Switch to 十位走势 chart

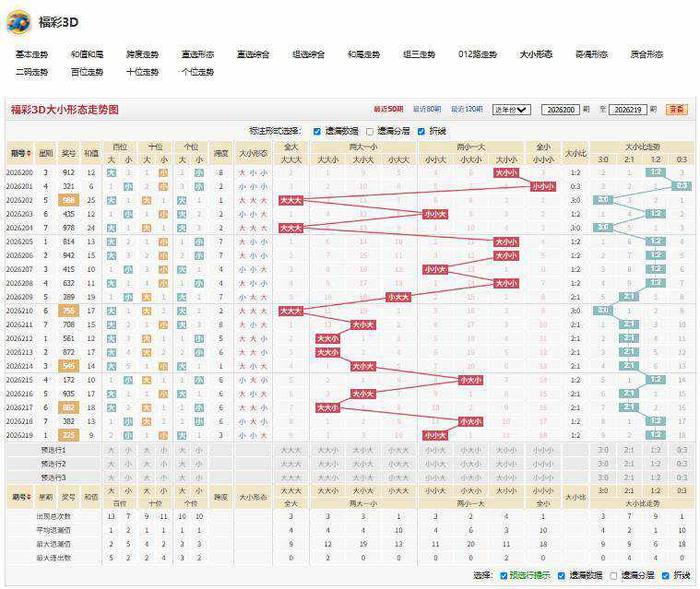pos(142,71)
